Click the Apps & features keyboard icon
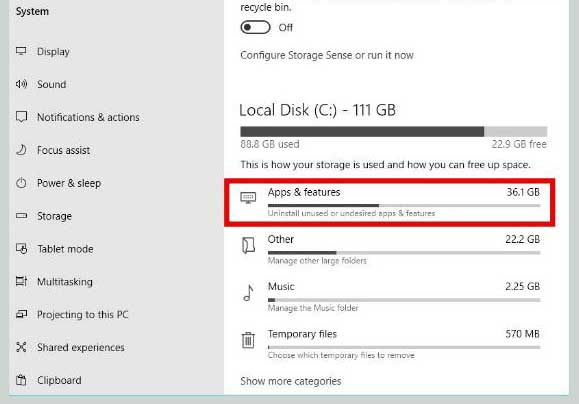The width and height of the screenshot is (579, 404). click(x=248, y=198)
